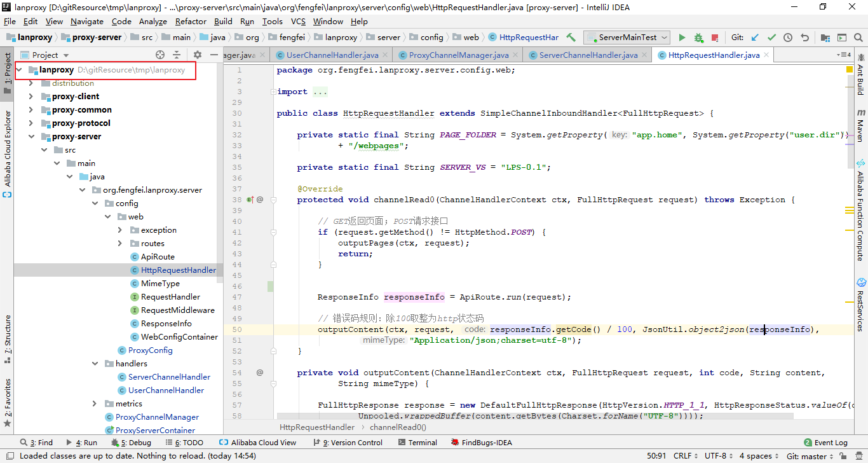Viewport: 868px width, 463px height.
Task: Stop the running process with red square
Action: click(714, 38)
